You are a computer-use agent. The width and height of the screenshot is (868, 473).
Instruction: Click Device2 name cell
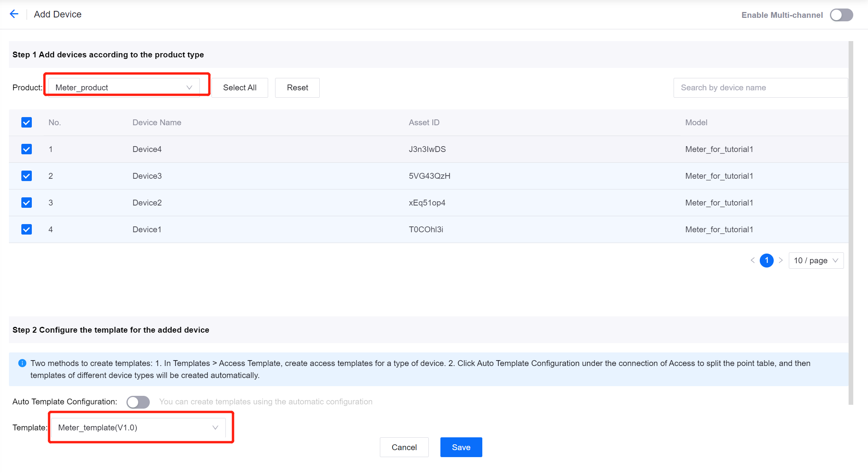click(147, 203)
